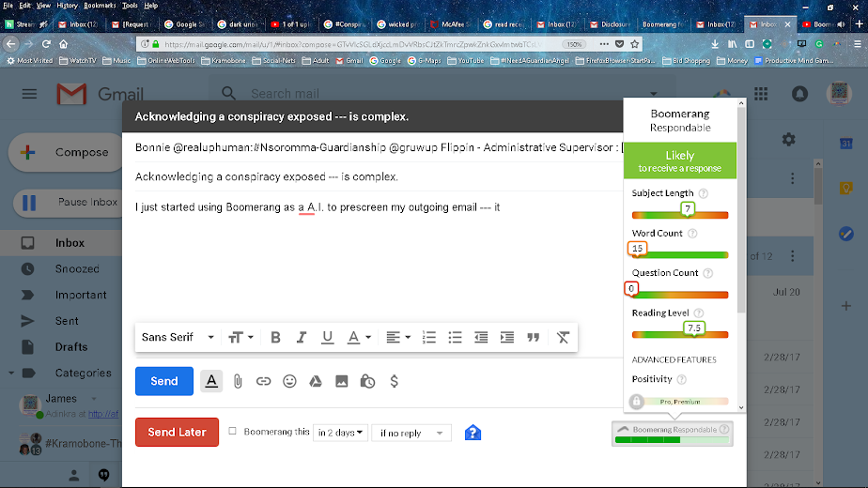Open the Bookmarks menu
The image size is (868, 488).
[x=100, y=6]
